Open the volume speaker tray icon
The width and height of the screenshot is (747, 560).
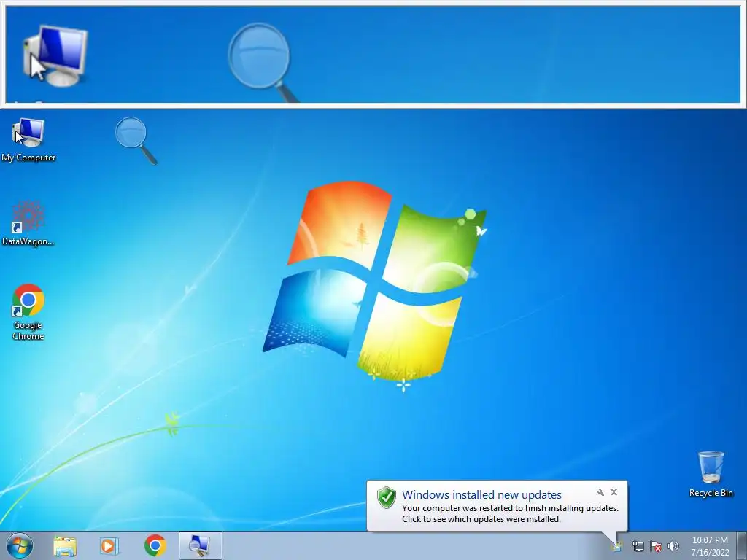click(x=673, y=546)
